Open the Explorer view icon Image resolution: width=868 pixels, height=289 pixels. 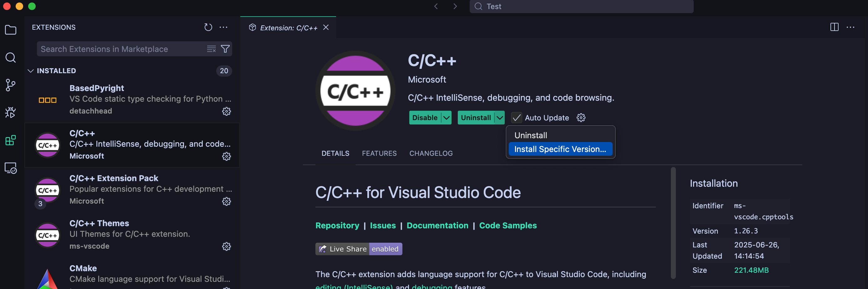pyautogui.click(x=10, y=30)
